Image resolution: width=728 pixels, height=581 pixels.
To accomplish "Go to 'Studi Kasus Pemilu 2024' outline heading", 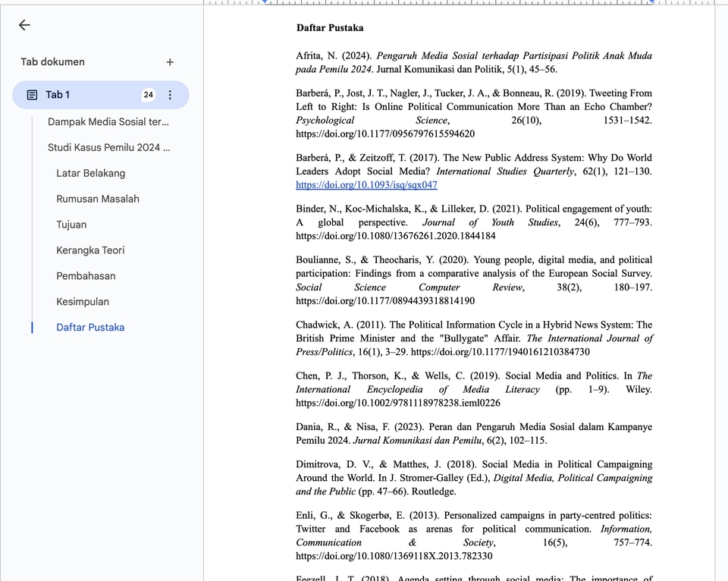I will 108,147.
